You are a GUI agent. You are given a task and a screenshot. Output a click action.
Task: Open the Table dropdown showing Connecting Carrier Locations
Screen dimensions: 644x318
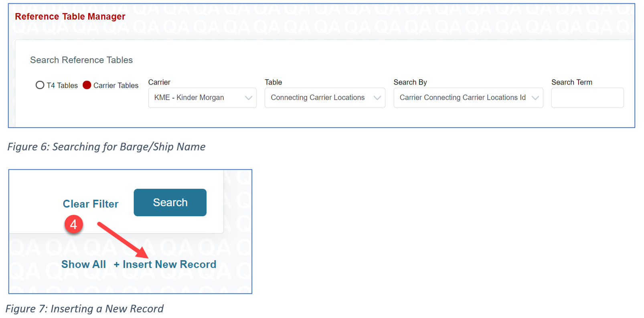318,98
